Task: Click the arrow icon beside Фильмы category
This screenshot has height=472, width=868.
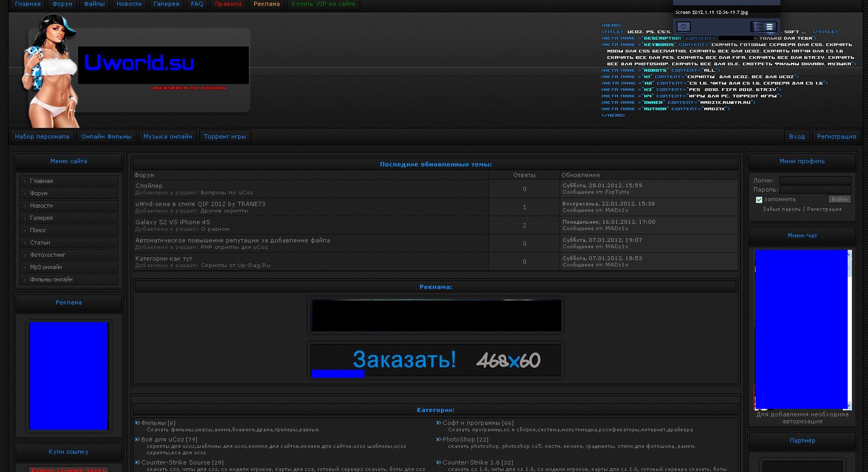Action: click(x=138, y=423)
